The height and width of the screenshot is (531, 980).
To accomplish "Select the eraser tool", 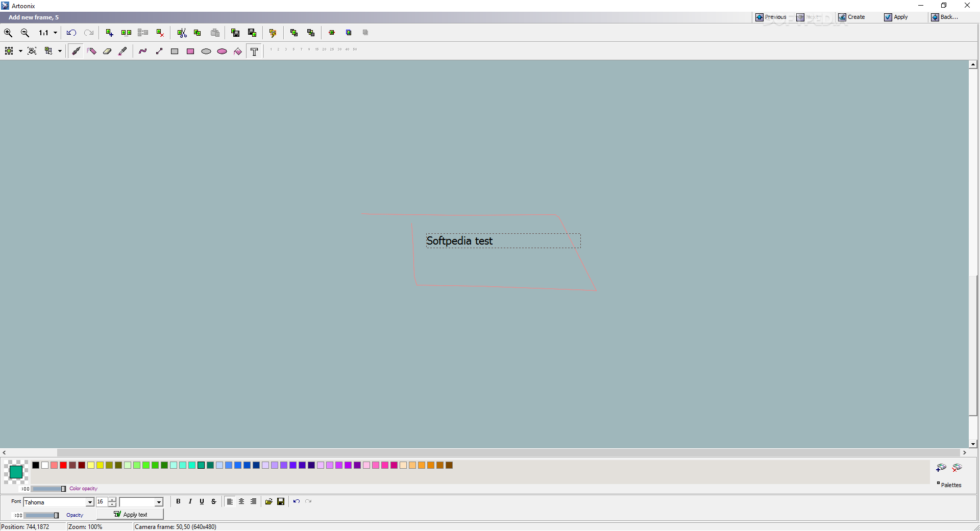I will [107, 51].
